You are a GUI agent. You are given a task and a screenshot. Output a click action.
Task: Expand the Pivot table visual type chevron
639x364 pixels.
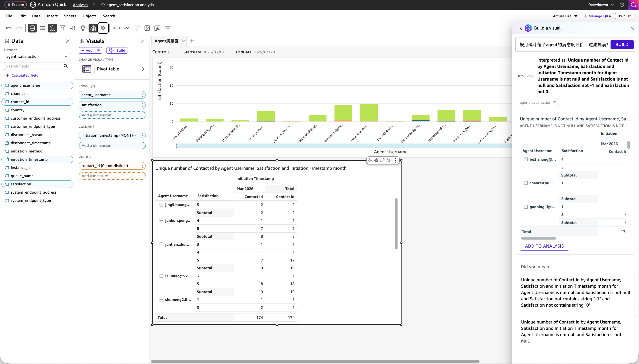click(143, 69)
